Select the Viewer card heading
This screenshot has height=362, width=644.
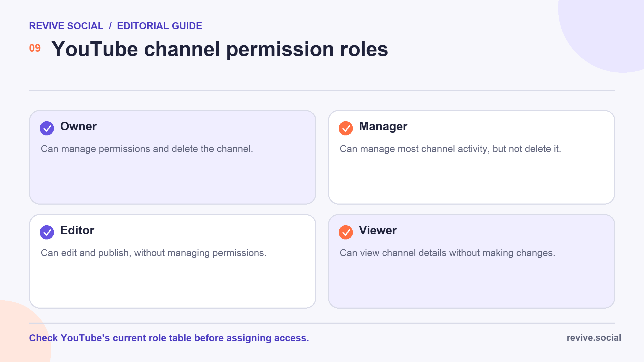pos(378,230)
